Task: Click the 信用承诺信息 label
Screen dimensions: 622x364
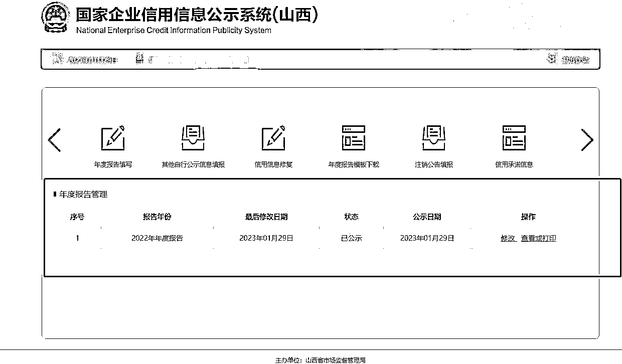Action: pos(514,164)
